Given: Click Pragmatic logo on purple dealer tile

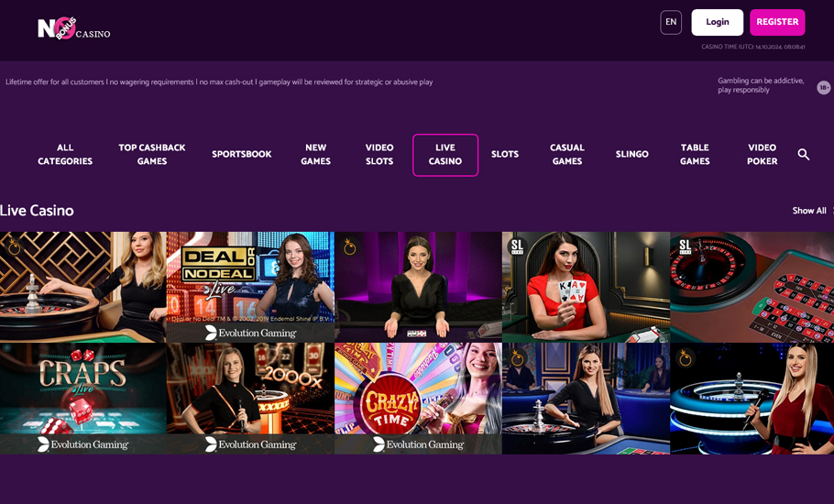Looking at the screenshot, I should pyautogui.click(x=349, y=247).
